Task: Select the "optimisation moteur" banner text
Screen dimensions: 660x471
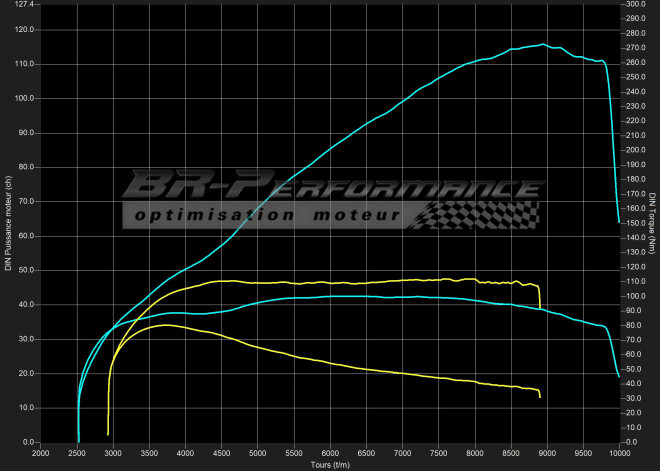Action: (x=268, y=216)
